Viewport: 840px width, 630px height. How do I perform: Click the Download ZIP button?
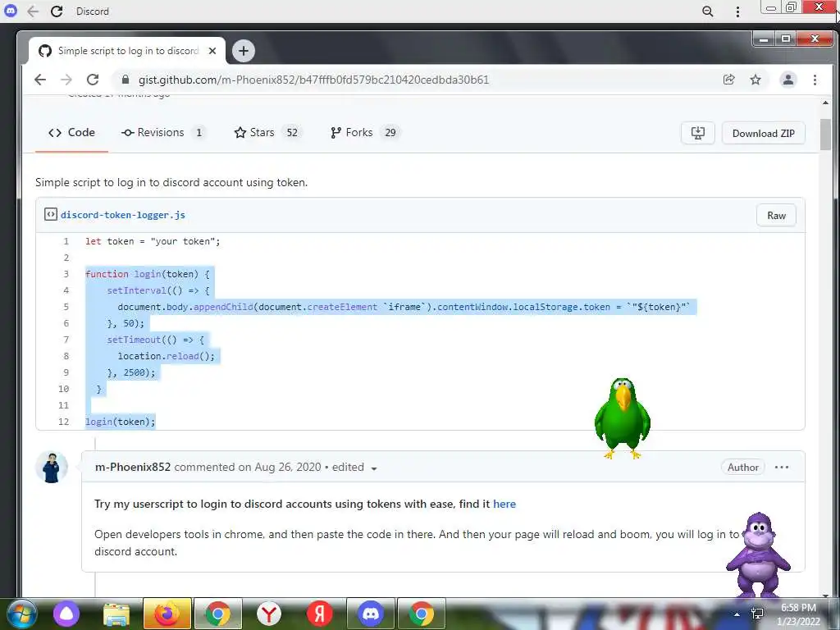(x=764, y=134)
